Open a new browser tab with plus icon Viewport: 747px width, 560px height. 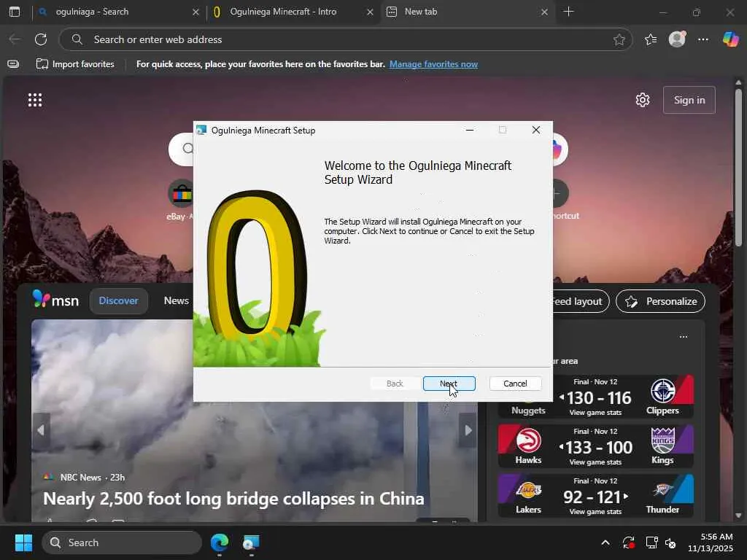point(568,12)
